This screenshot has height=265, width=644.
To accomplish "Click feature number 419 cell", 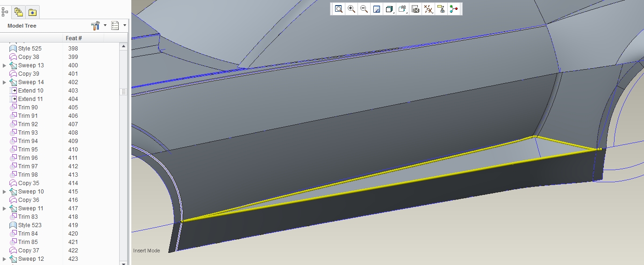I will tap(73, 225).
